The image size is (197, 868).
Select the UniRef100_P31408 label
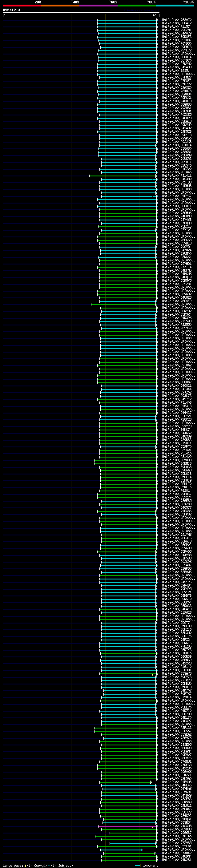(x=177, y=403)
